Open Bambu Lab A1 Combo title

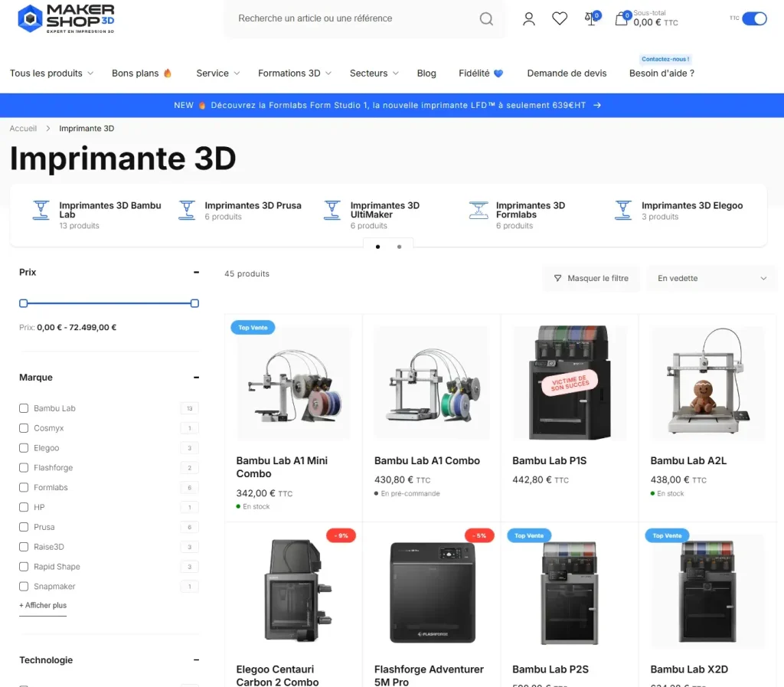coord(427,460)
